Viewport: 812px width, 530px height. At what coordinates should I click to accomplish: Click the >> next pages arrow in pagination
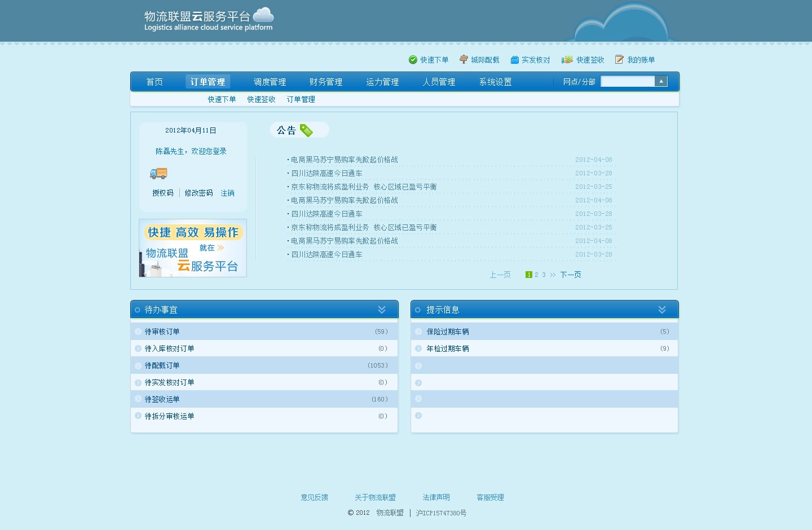[553, 275]
